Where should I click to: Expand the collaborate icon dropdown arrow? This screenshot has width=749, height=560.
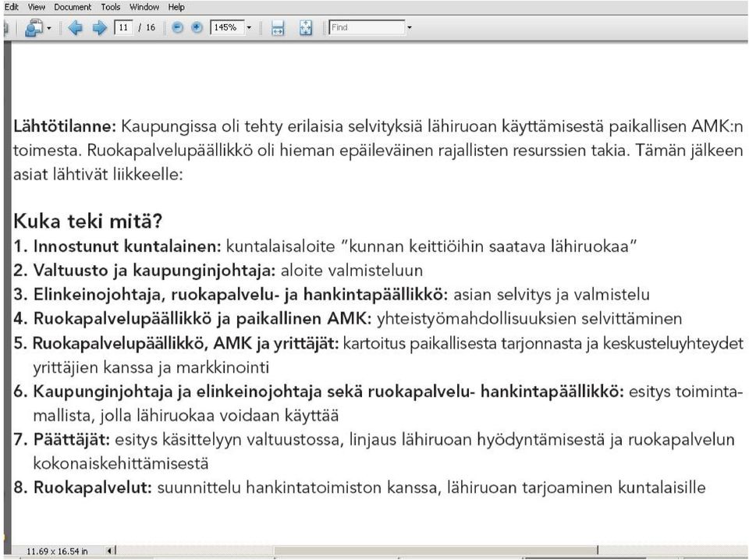[x=49, y=29]
